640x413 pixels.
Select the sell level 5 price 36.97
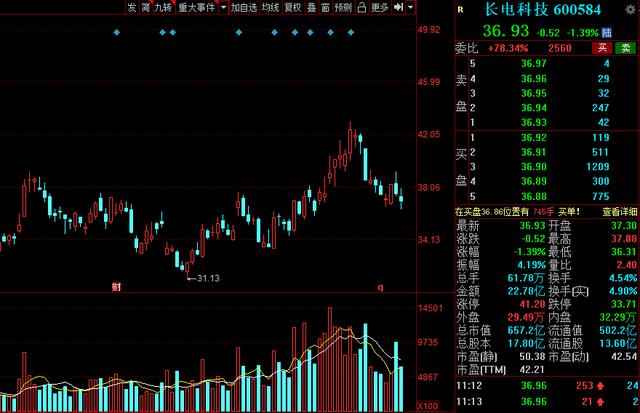click(x=533, y=63)
